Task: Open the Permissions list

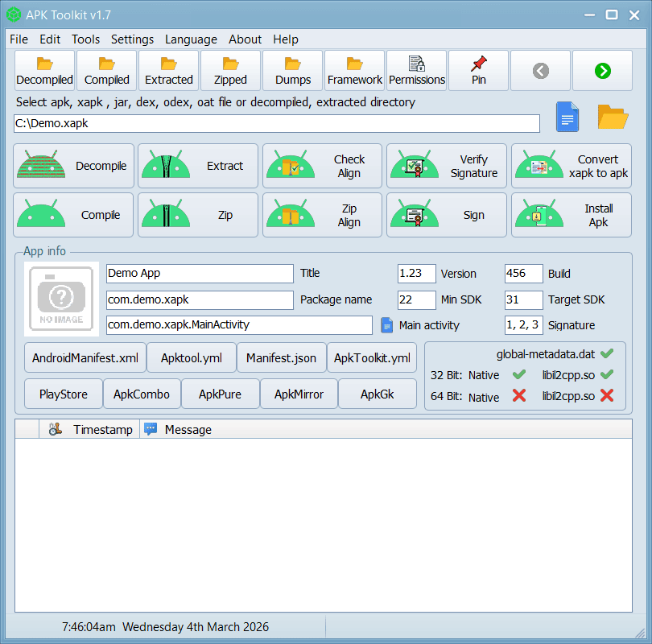Action: [x=417, y=71]
